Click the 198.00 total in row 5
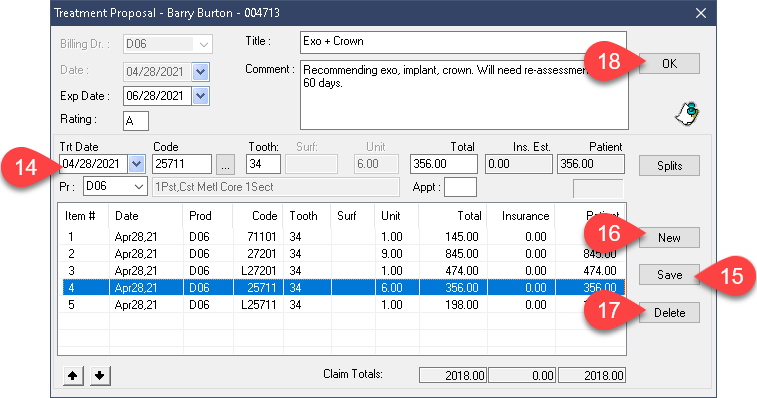Viewport: 757px width, 398px height. 462,305
